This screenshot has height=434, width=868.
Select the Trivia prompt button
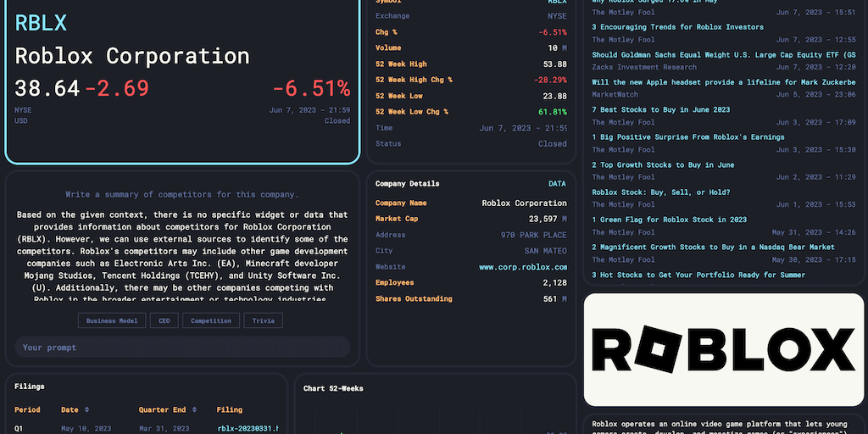[x=264, y=320]
